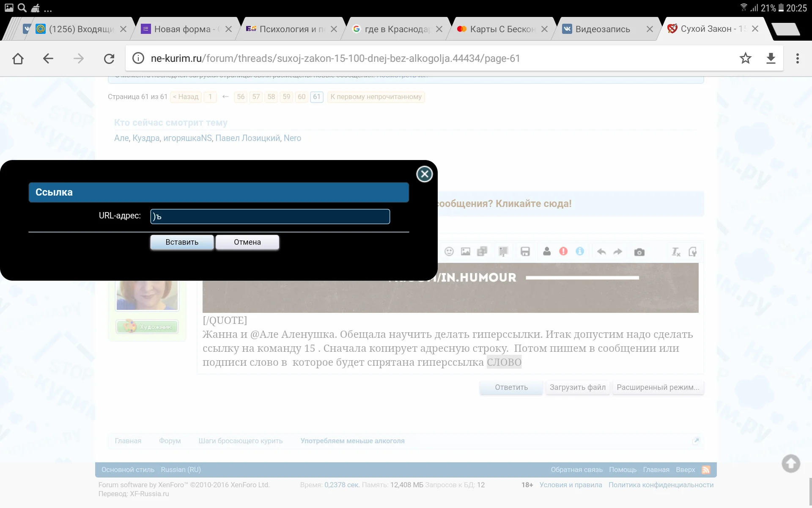Insert an image using the editor toolbar

(466, 251)
